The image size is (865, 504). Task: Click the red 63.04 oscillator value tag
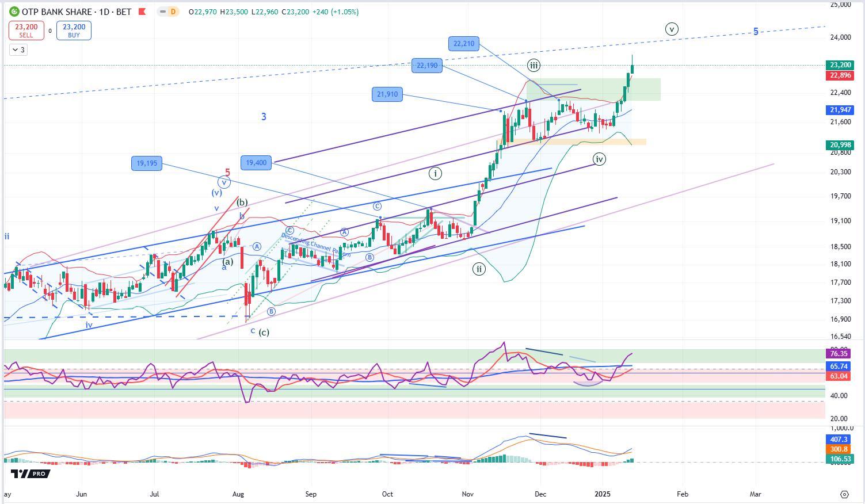tap(839, 376)
